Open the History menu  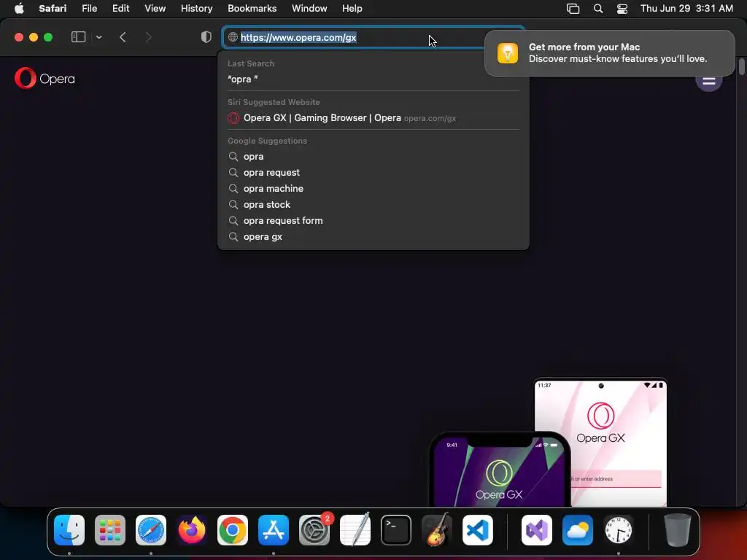click(196, 9)
